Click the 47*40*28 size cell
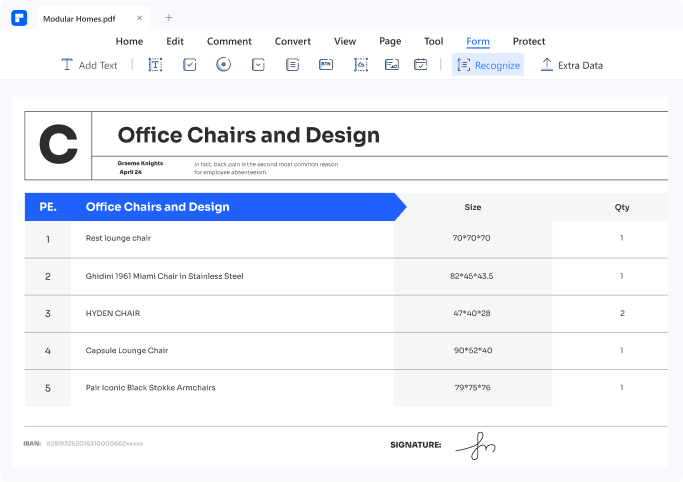683x482 pixels. click(x=472, y=313)
